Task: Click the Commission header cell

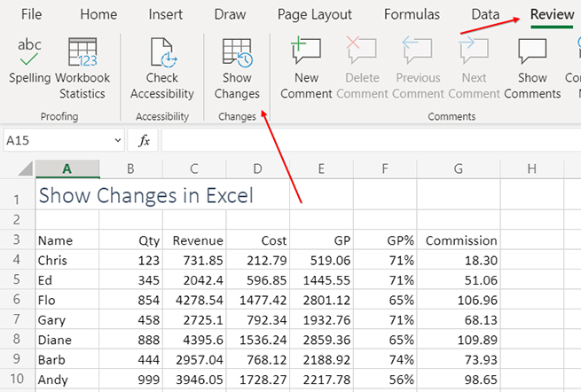Action: tap(459, 239)
